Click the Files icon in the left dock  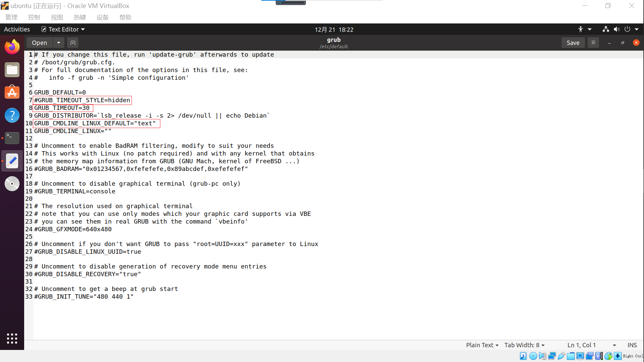click(12, 70)
